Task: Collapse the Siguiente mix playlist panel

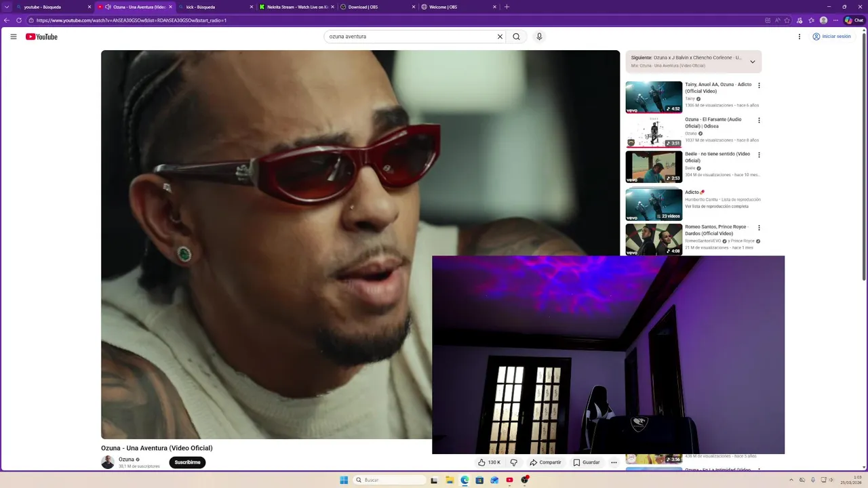Action: tap(752, 62)
